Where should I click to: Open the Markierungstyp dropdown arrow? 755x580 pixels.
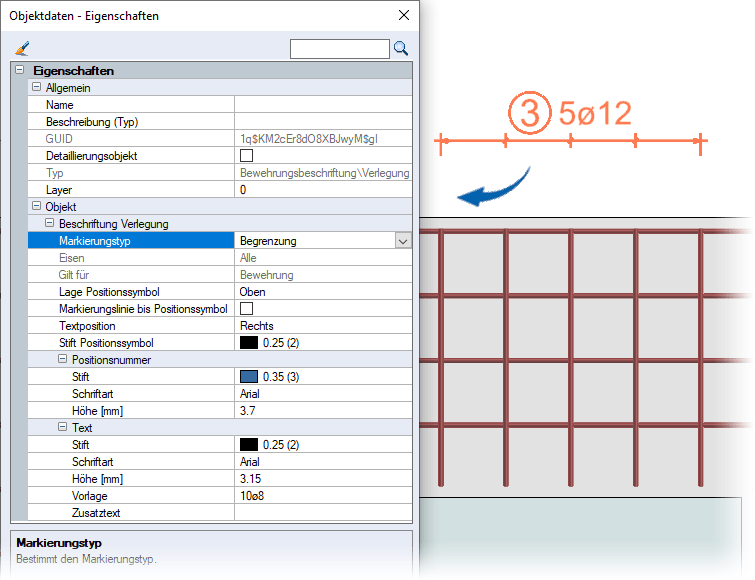pyautogui.click(x=402, y=241)
